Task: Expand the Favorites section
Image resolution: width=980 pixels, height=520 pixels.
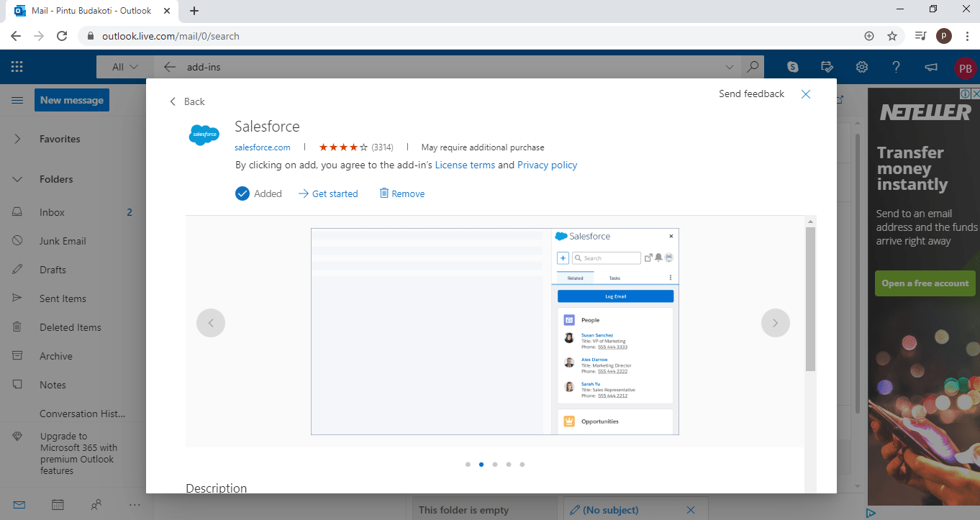Action: coord(17,139)
